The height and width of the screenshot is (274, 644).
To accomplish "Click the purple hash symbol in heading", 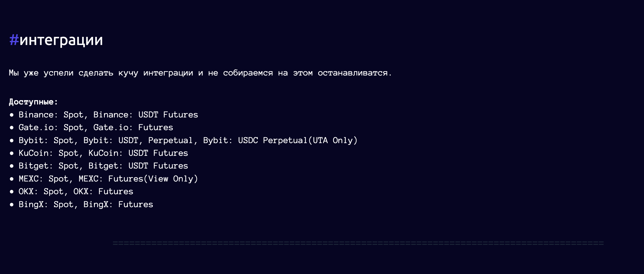I will [x=14, y=40].
